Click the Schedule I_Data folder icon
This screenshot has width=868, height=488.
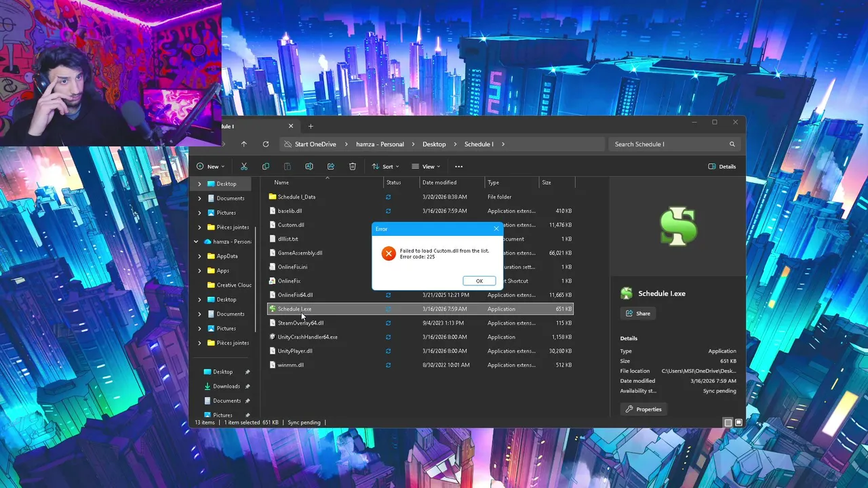273,197
